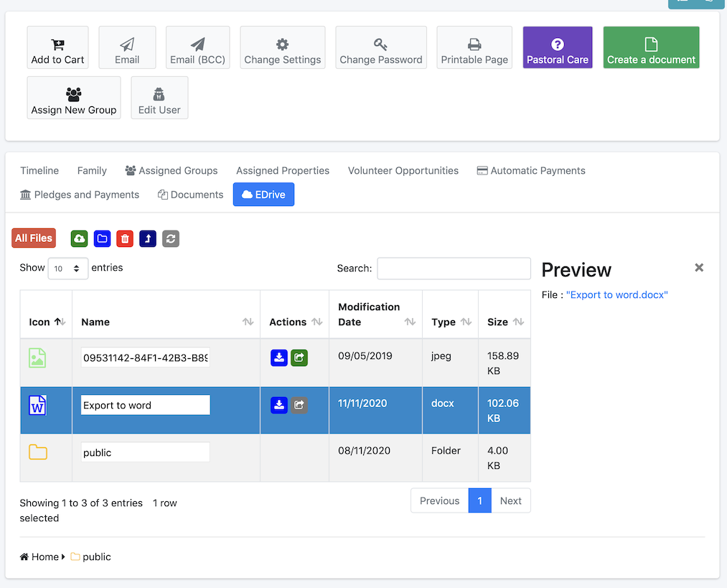The height and width of the screenshot is (588, 727).
Task: Share the Export to word file
Action: pyautogui.click(x=299, y=405)
